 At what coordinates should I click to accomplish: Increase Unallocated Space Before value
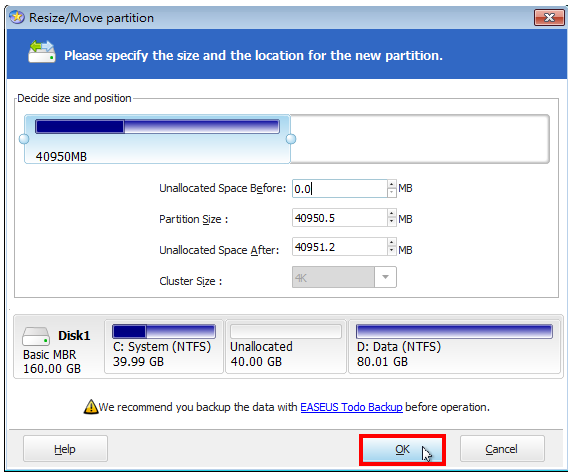pos(392,184)
